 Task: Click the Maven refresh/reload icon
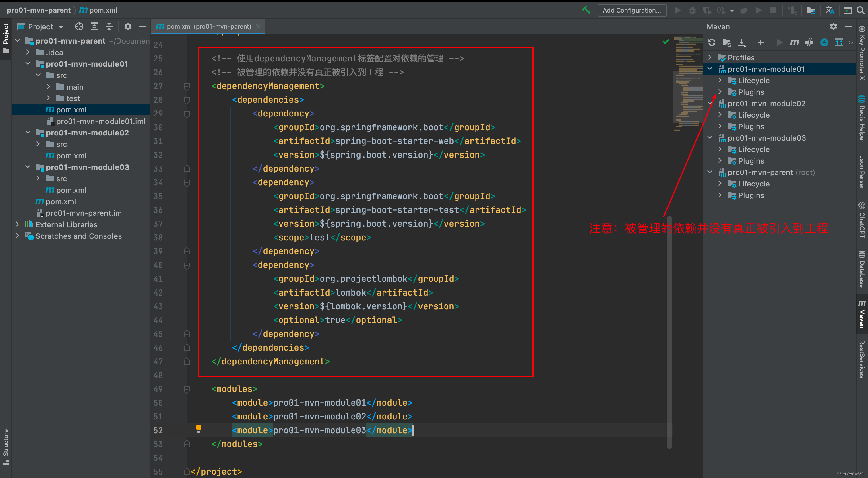(x=712, y=42)
